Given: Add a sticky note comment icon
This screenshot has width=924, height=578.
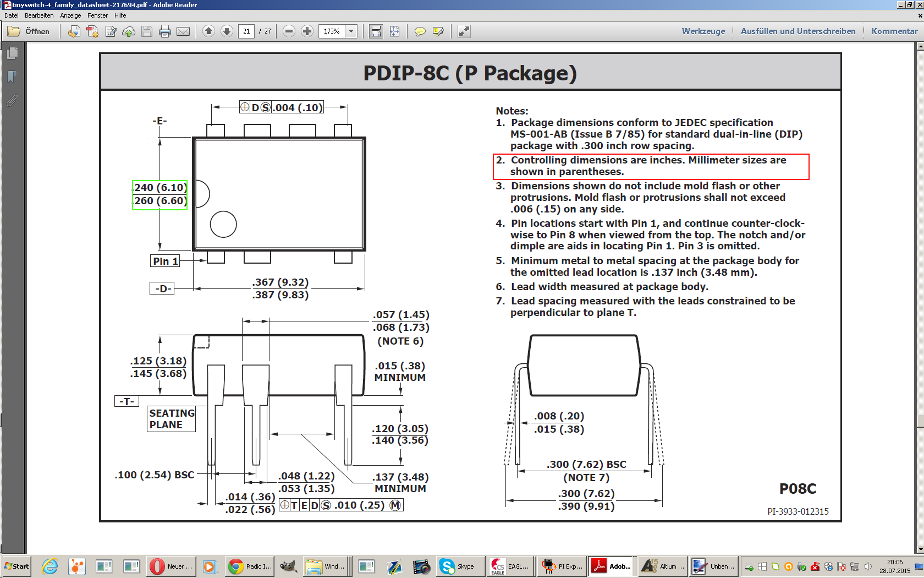Looking at the screenshot, I should (420, 31).
